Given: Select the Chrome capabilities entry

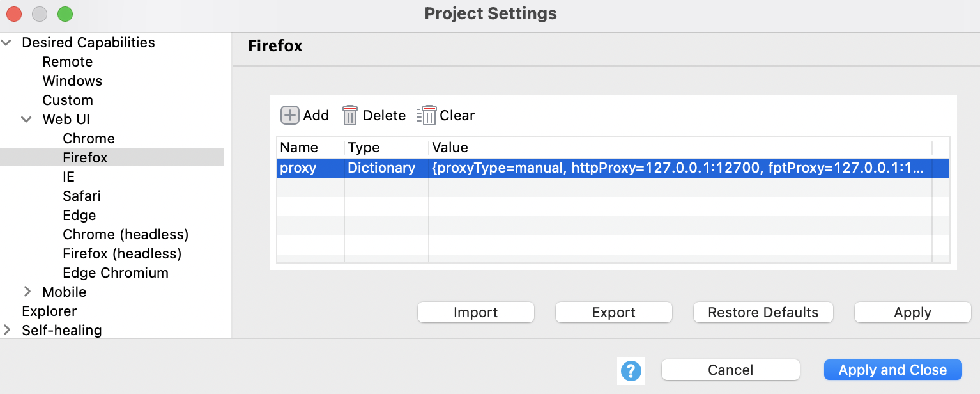Looking at the screenshot, I should (88, 138).
